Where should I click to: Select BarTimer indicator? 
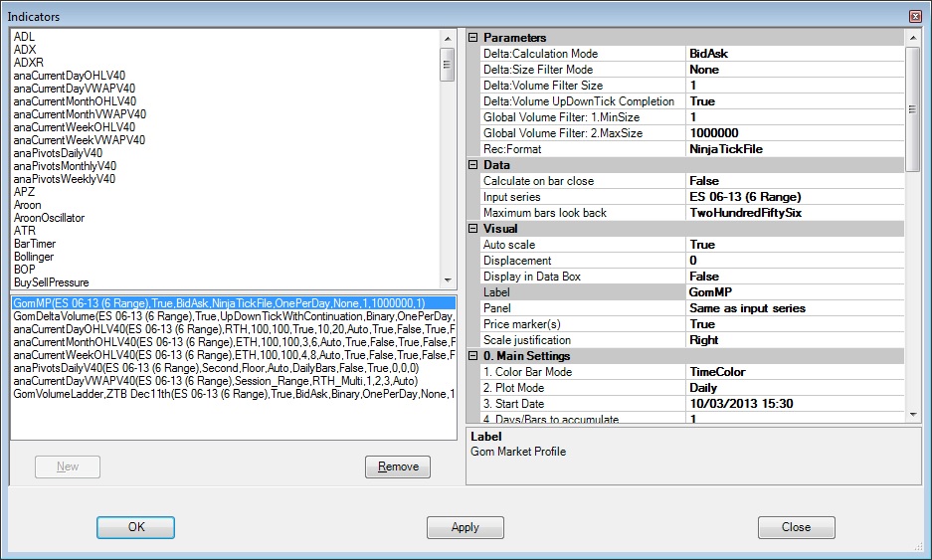[x=35, y=244]
